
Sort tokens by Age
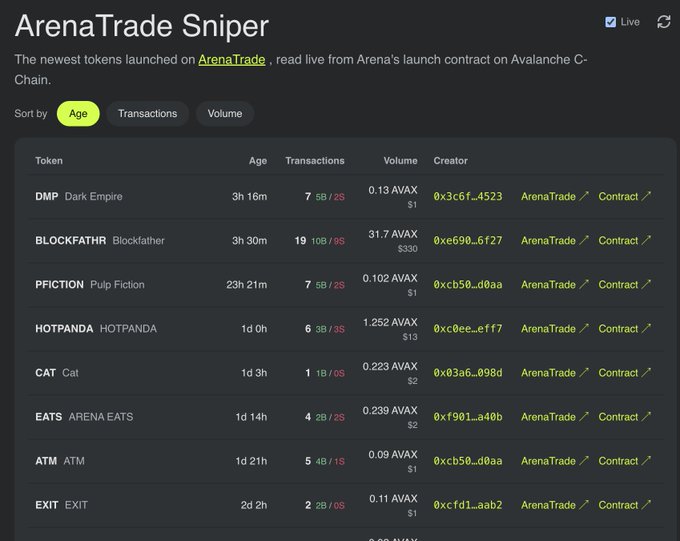pos(78,114)
